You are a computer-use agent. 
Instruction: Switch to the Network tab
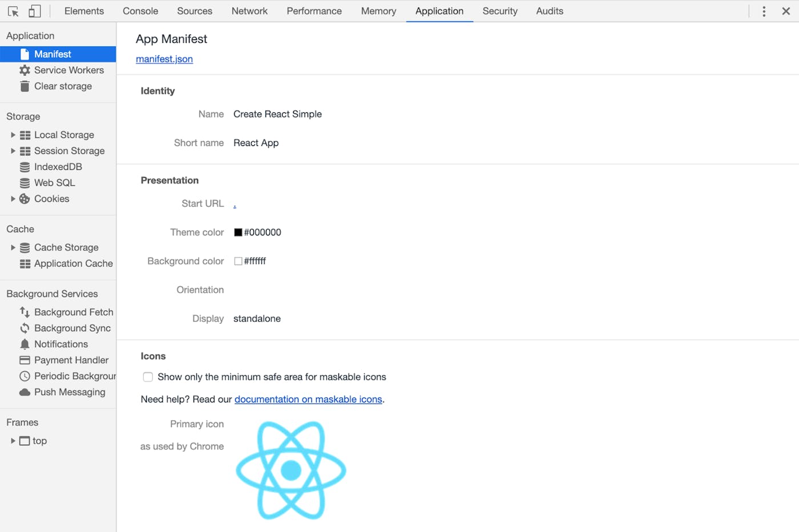pyautogui.click(x=249, y=11)
